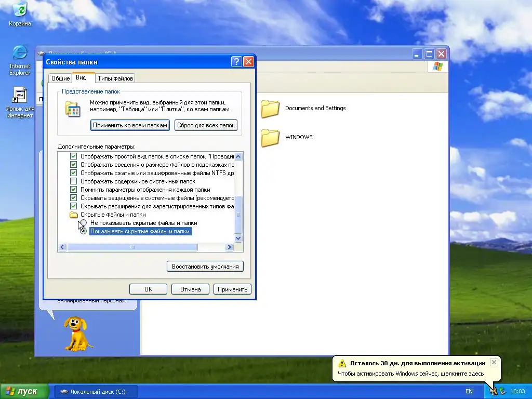Toggle show compressed or encrypted NTFS files checkbox
Screen dimensions: 532x399
pyautogui.click(x=73, y=173)
